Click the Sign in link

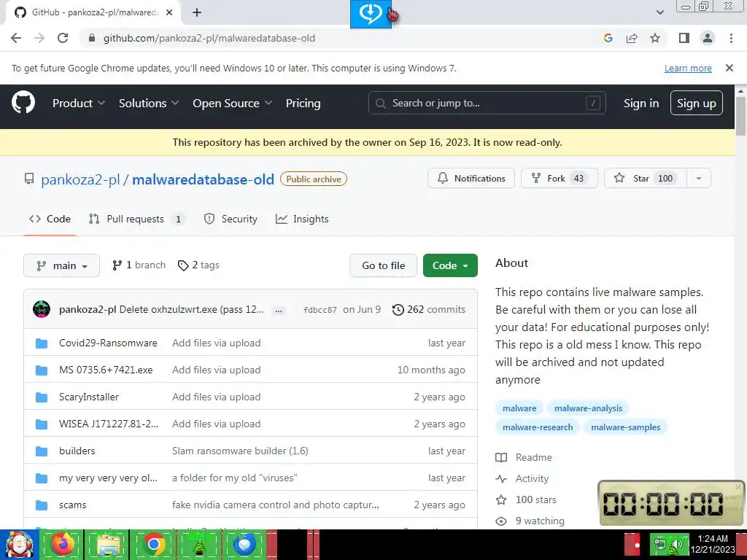coord(640,104)
